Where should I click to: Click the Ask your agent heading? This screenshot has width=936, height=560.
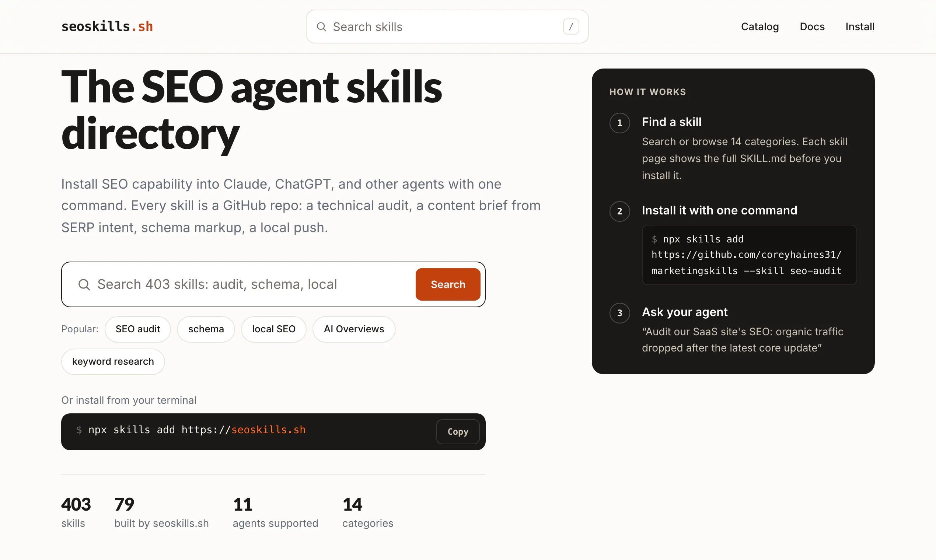[685, 312]
